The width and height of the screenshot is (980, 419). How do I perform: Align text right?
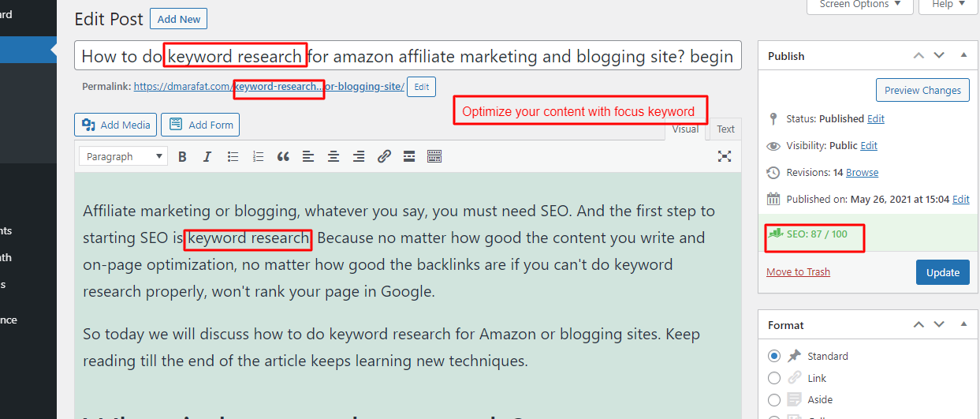coord(359,156)
